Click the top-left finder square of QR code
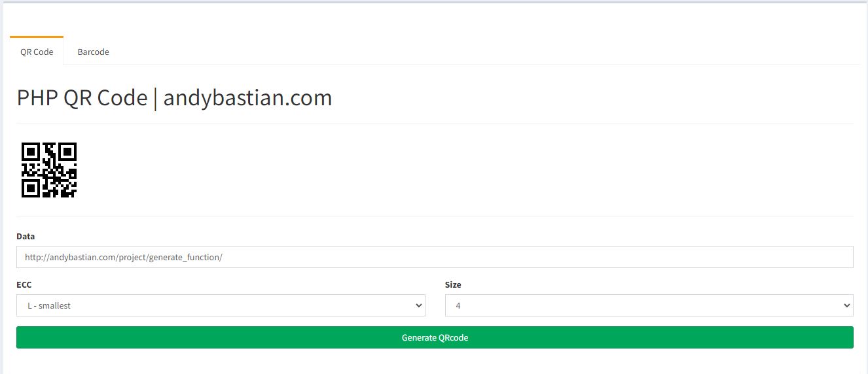Viewport: 868px width, 374px height. [x=31, y=152]
